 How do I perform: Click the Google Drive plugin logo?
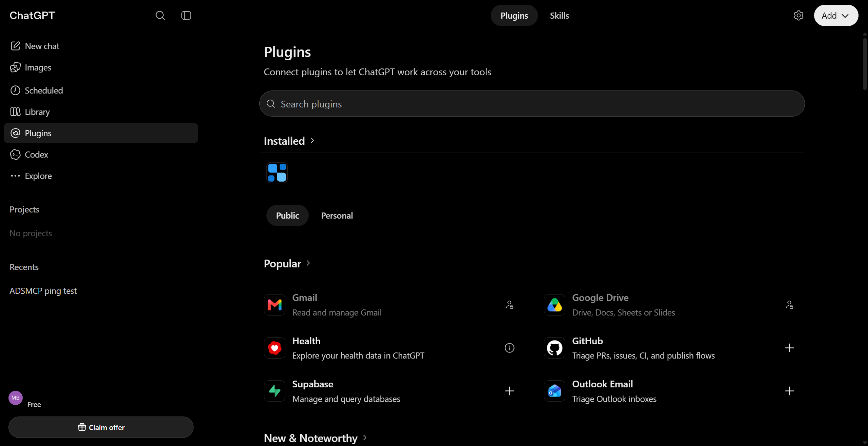[554, 305]
